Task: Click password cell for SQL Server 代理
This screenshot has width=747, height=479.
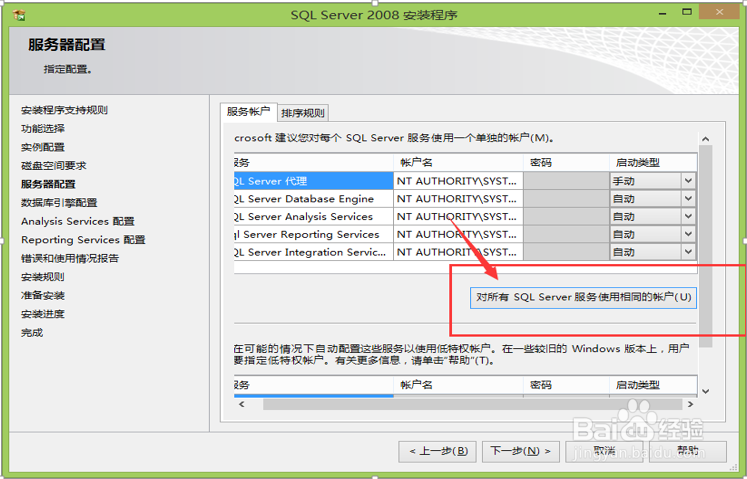Action: pos(566,181)
